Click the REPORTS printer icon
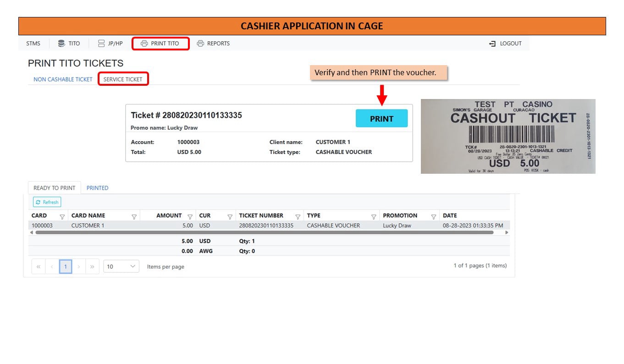624x364 pixels. pyautogui.click(x=200, y=44)
